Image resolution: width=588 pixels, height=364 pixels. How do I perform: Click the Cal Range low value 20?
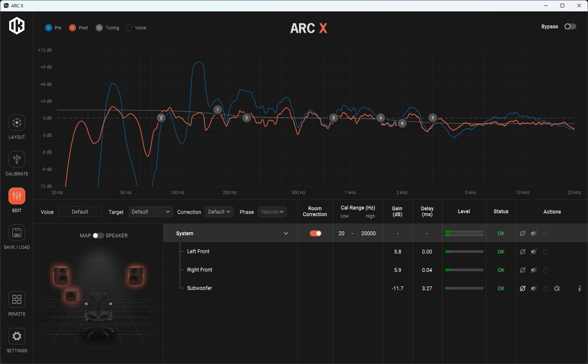point(341,233)
